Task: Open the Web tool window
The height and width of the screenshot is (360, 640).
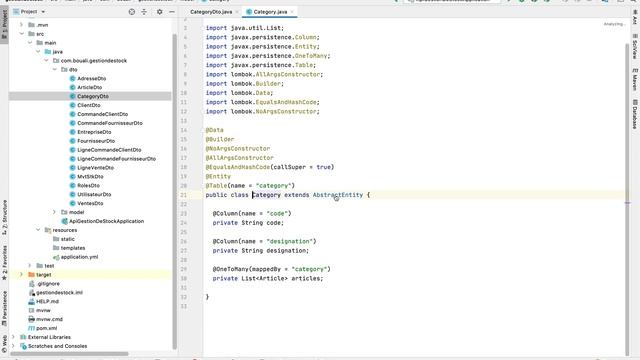Action: coord(4,344)
